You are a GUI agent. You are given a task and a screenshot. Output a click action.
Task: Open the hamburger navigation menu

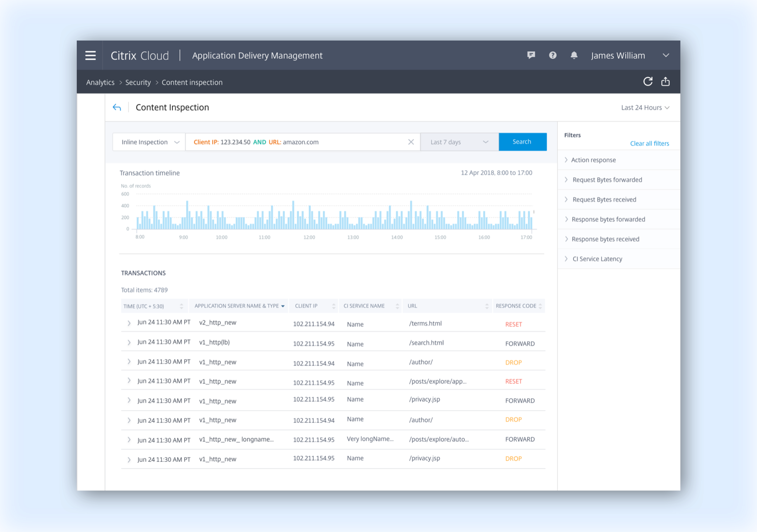click(x=90, y=55)
